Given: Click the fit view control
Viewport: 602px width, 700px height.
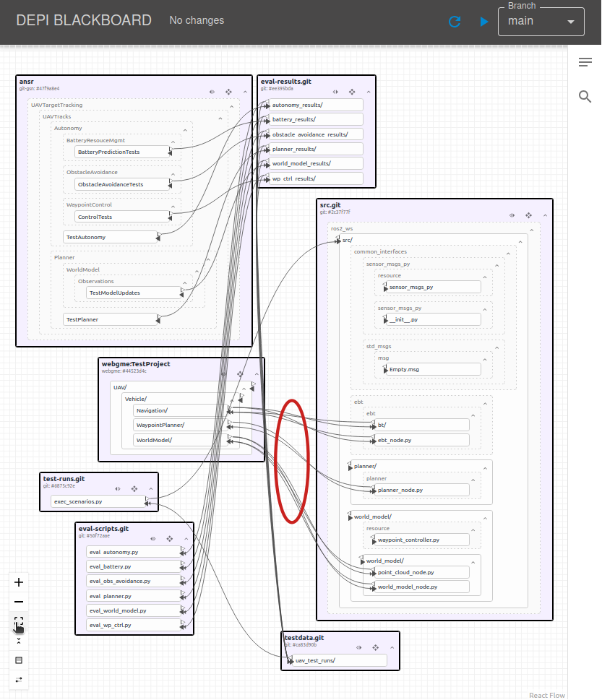Looking at the screenshot, I should (x=19, y=621).
